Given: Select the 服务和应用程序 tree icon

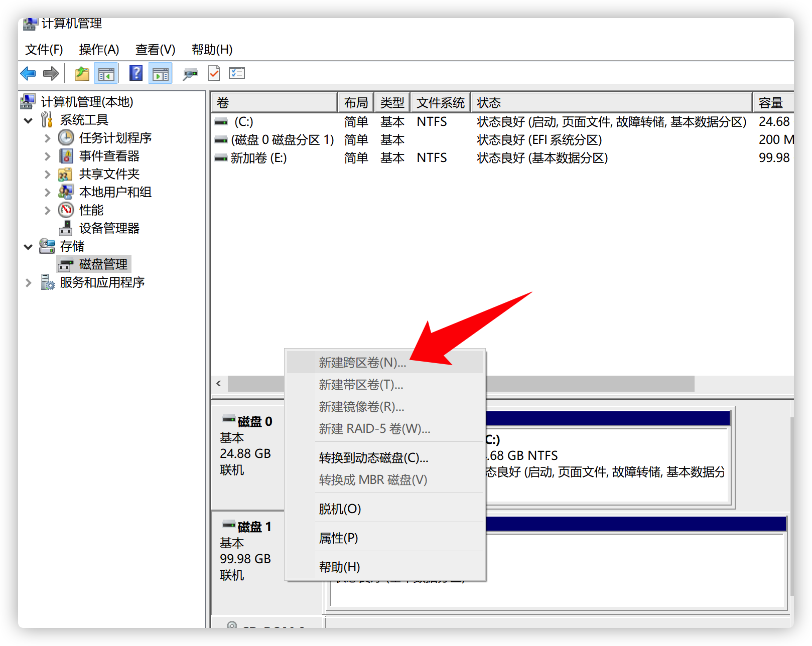Looking at the screenshot, I should click(x=48, y=282).
